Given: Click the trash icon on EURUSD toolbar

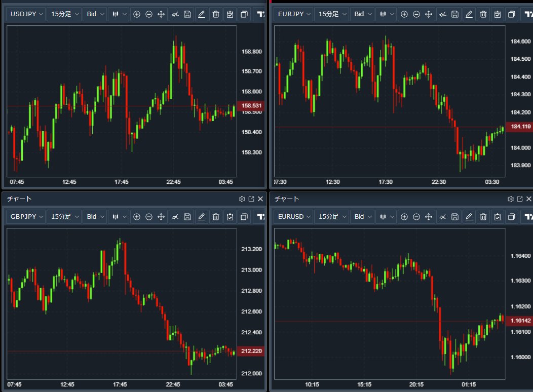Looking at the screenshot, I should click(483, 217).
